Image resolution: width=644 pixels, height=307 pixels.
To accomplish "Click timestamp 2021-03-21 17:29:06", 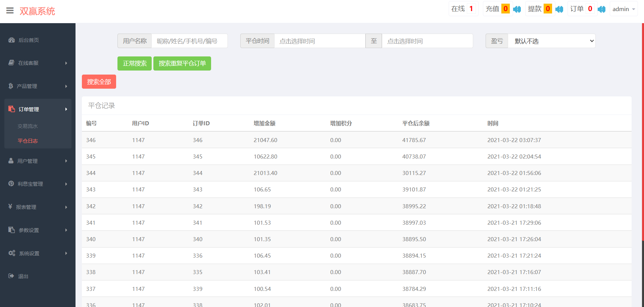I will pyautogui.click(x=514, y=223).
